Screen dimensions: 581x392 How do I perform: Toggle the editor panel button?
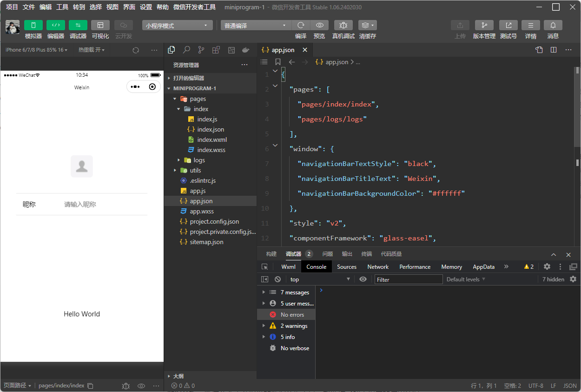[x=55, y=26]
